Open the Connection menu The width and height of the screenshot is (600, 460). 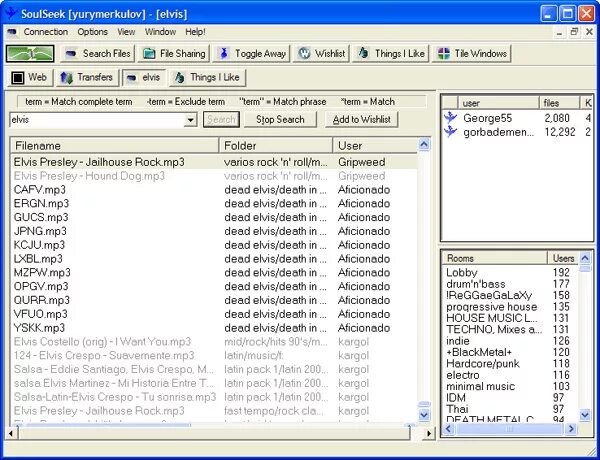pyautogui.click(x=46, y=32)
